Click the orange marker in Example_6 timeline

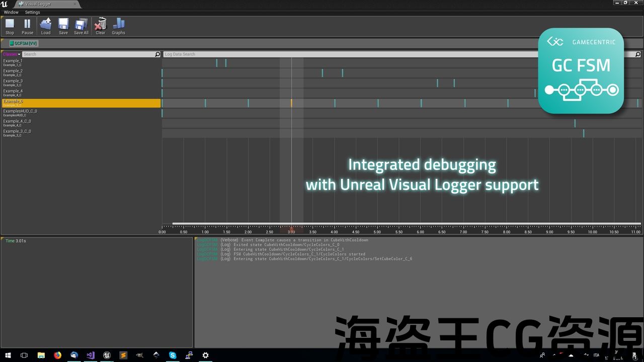[291, 103]
